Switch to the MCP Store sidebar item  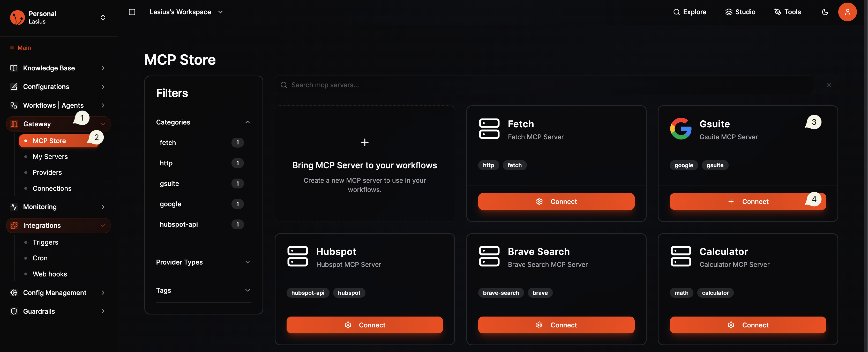[x=49, y=141]
